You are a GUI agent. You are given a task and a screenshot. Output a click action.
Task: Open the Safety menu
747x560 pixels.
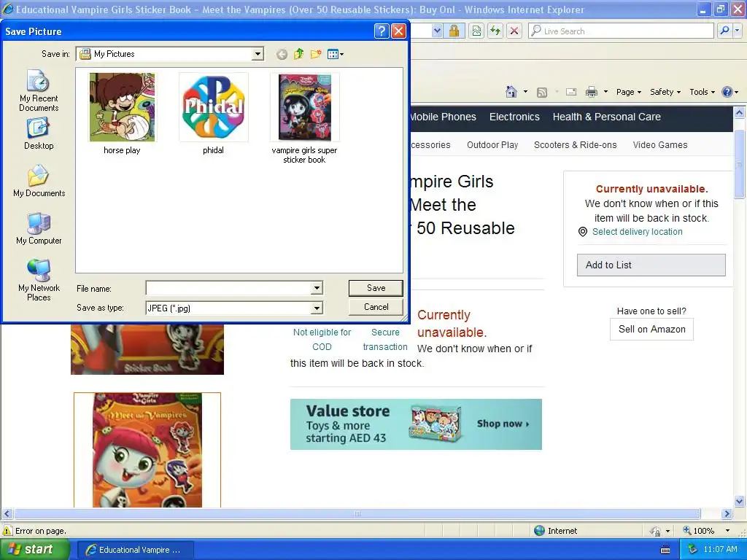click(x=665, y=92)
